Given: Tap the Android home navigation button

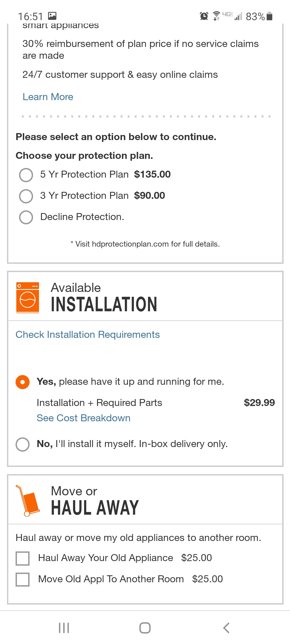Looking at the screenshot, I should (145, 627).
